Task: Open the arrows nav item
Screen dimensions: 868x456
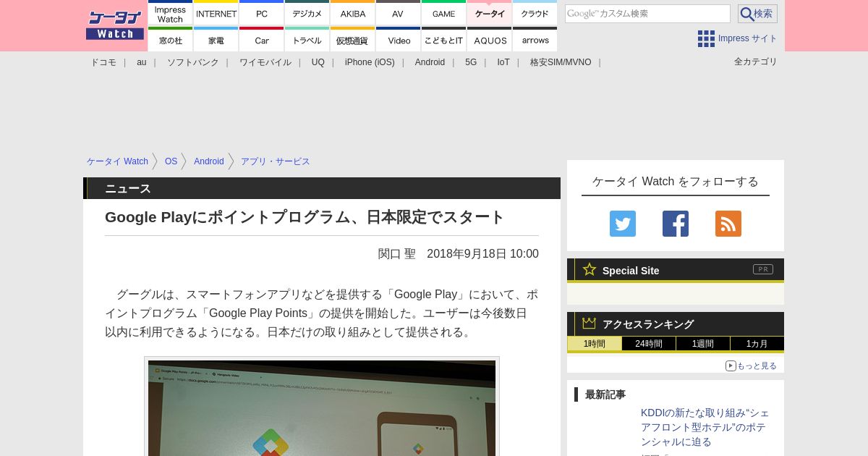Action: [x=535, y=39]
